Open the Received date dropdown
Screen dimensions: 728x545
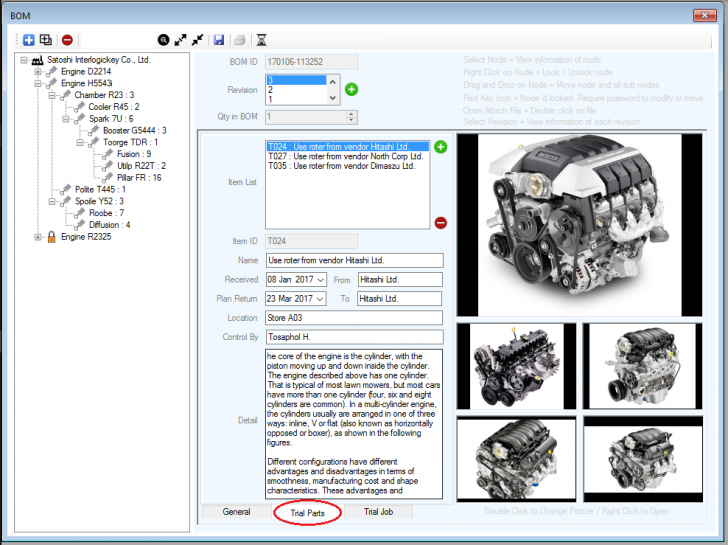[x=319, y=280]
